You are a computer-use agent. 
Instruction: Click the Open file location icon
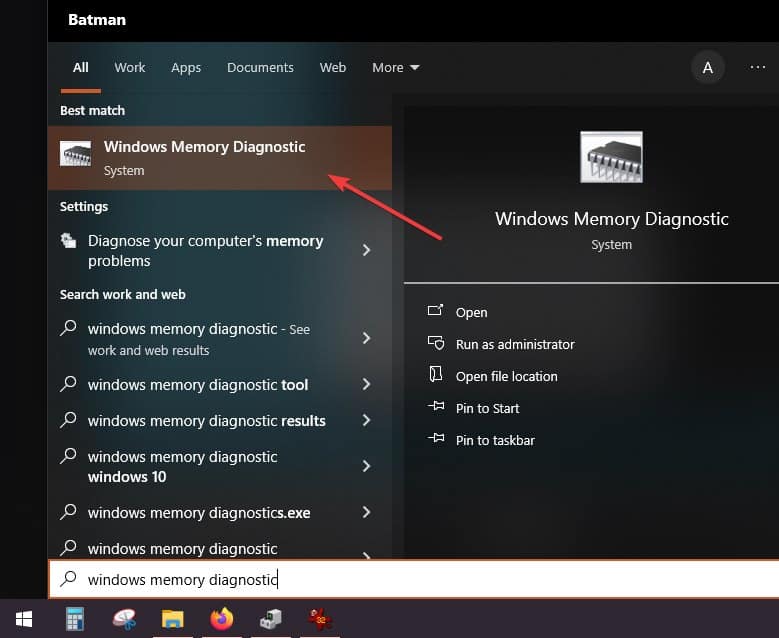pos(436,374)
